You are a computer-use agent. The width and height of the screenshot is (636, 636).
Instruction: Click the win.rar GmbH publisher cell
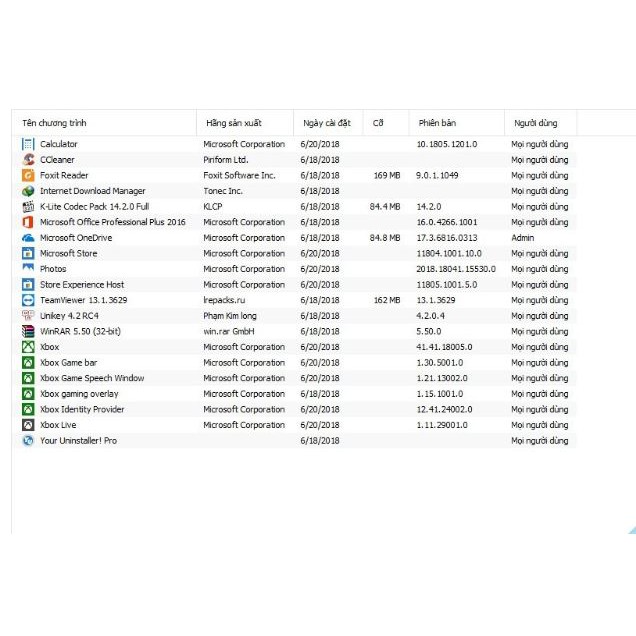click(x=229, y=331)
